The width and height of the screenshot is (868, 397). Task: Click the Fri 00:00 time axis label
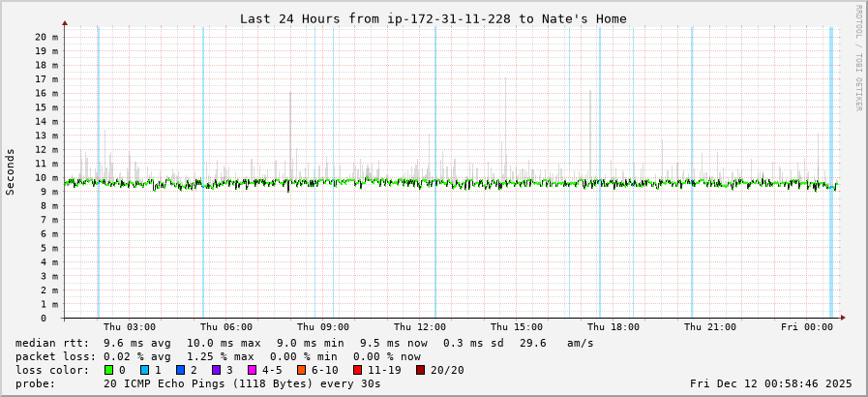(x=807, y=327)
